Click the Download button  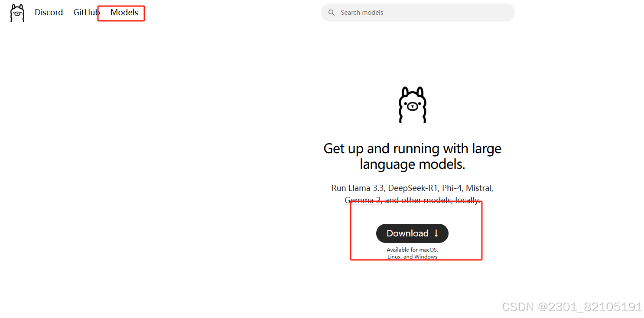(x=412, y=233)
